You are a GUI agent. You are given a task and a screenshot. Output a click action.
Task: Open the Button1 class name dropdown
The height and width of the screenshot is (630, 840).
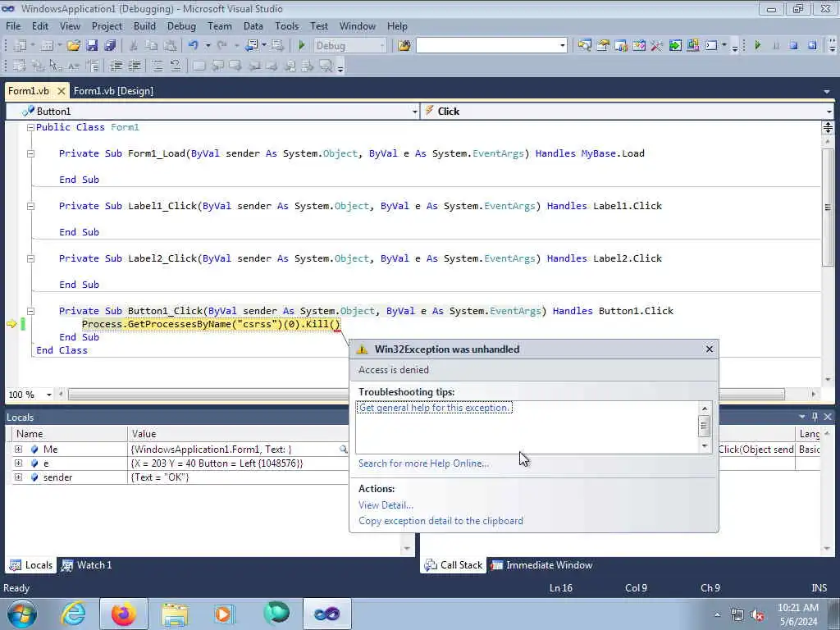point(414,112)
